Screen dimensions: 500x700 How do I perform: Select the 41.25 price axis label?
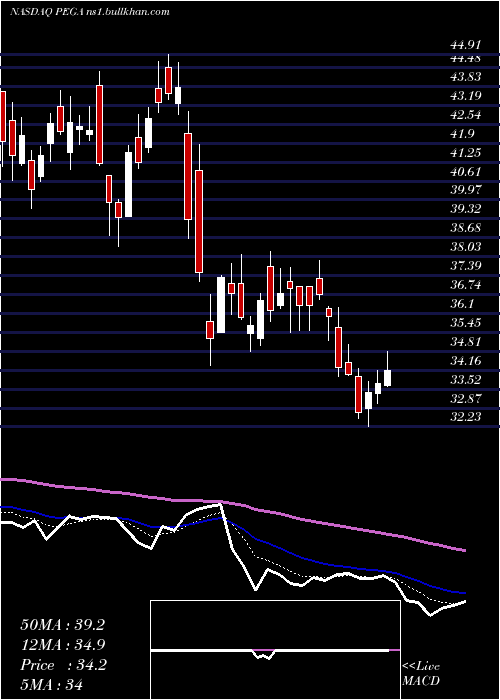tap(465, 153)
